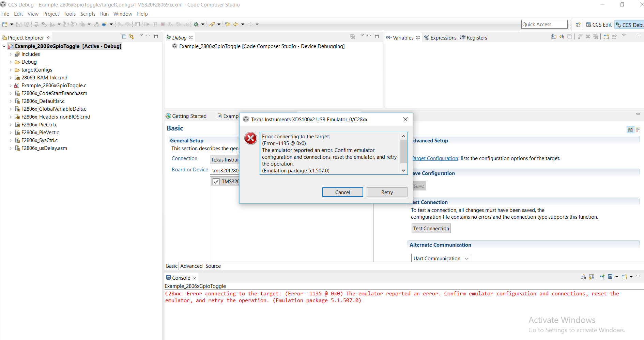The height and width of the screenshot is (340, 644).
Task: Click the Test Connection button
Action: (431, 228)
